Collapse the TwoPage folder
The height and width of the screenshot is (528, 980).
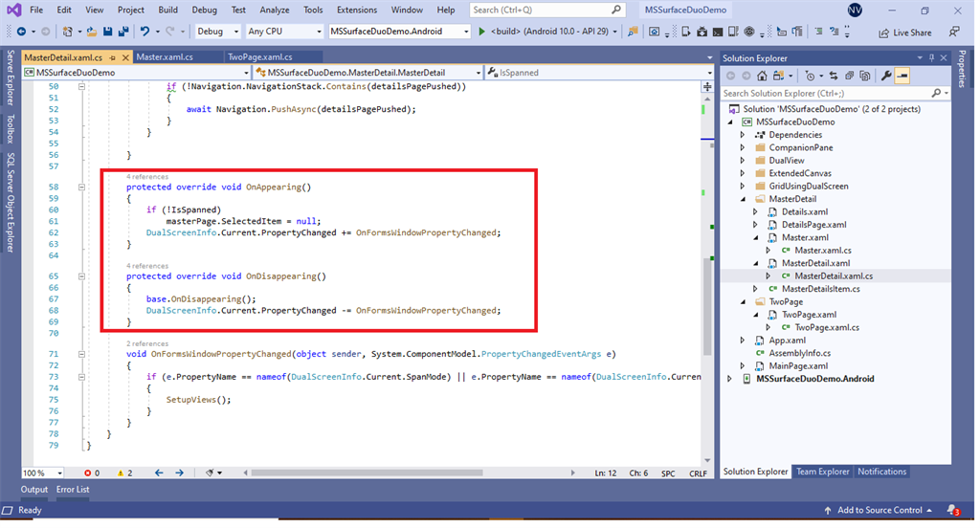[743, 302]
